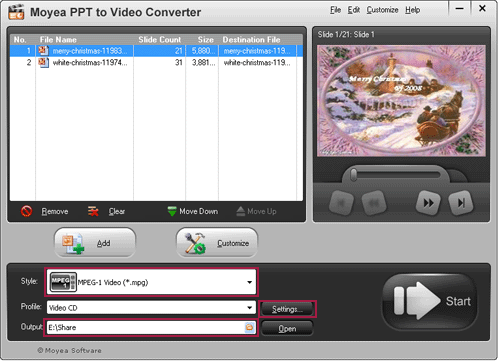Screen dimensions: 500x362
Task: Click destination file white-christmas-119
Action: [257, 62]
